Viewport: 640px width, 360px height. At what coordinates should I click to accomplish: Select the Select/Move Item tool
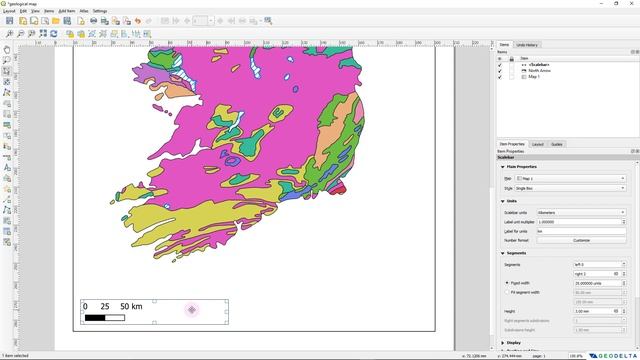(x=7, y=71)
